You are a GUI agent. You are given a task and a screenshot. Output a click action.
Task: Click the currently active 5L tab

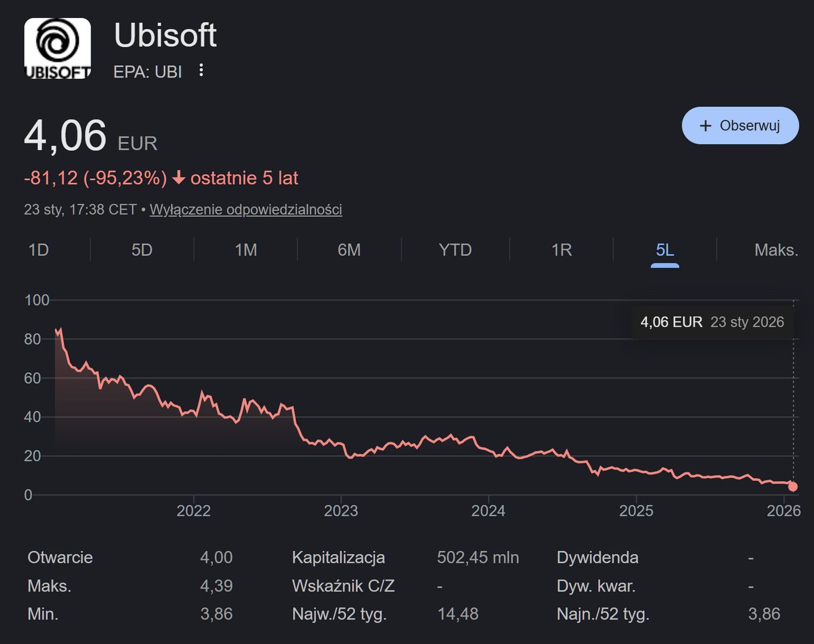[x=664, y=250]
